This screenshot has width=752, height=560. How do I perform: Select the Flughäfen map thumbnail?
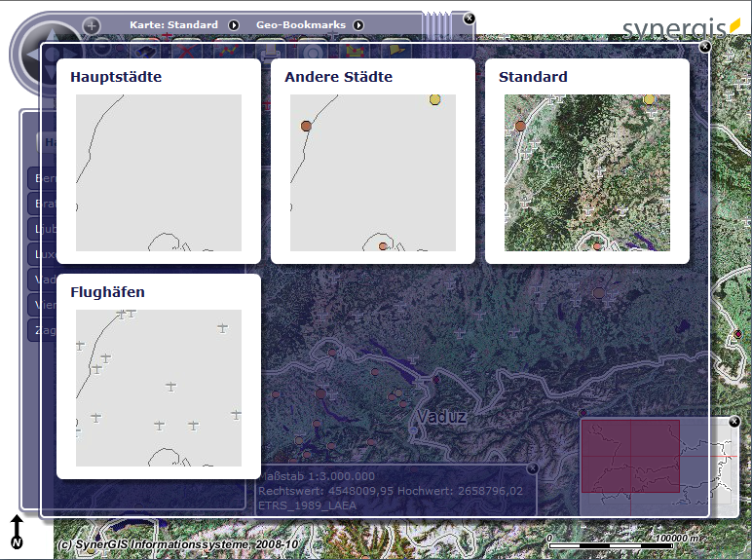159,388
